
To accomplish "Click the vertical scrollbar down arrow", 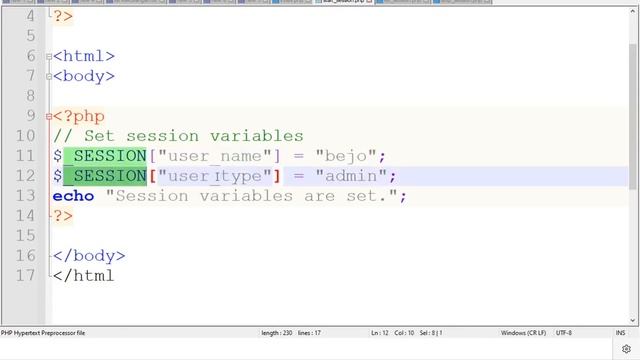I will coord(633,320).
